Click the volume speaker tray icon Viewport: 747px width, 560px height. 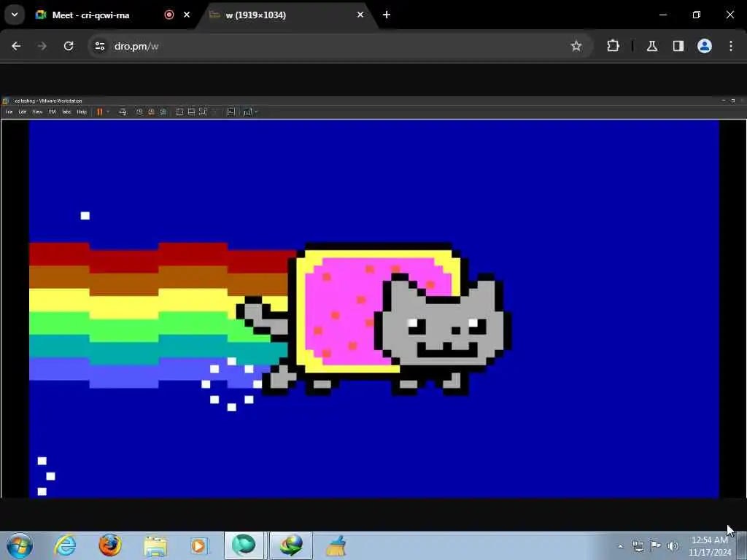pyautogui.click(x=673, y=546)
